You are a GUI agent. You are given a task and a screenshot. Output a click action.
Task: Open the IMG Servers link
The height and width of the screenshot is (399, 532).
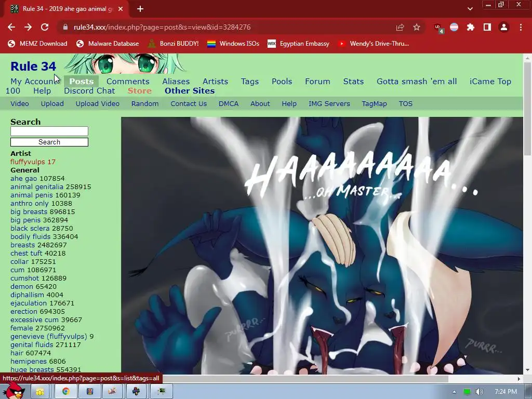329,104
